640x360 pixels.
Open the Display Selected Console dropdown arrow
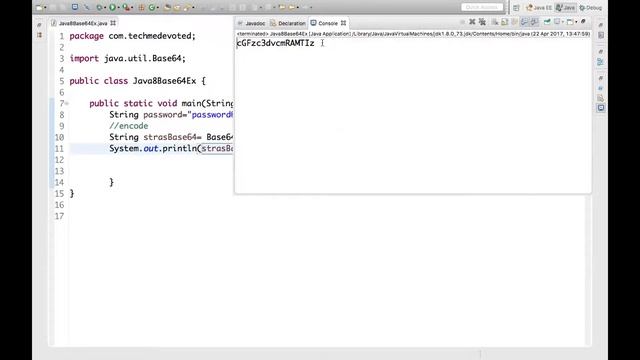pyautogui.click(x=563, y=22)
